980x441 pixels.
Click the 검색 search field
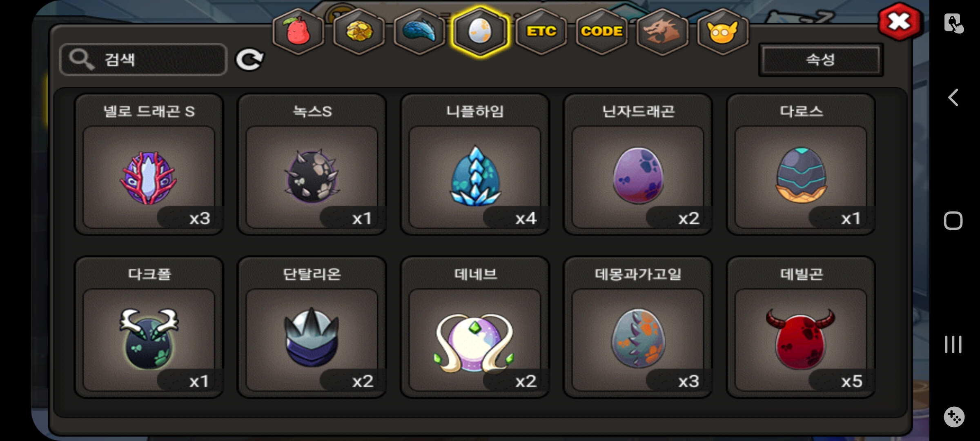pos(143,60)
